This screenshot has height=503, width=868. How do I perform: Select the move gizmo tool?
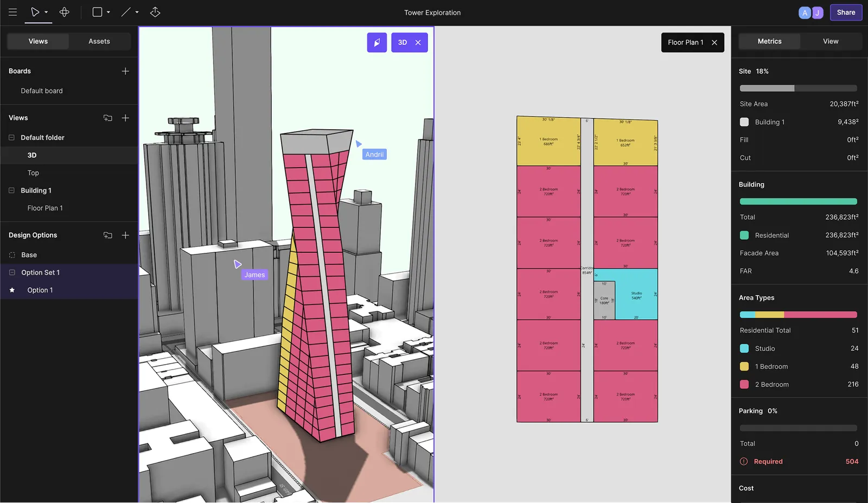pyautogui.click(x=64, y=12)
